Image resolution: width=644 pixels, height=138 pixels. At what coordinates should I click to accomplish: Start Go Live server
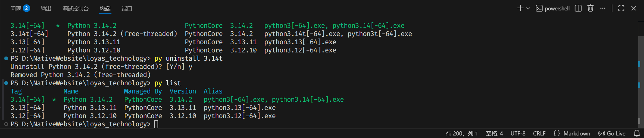pyautogui.click(x=612, y=133)
